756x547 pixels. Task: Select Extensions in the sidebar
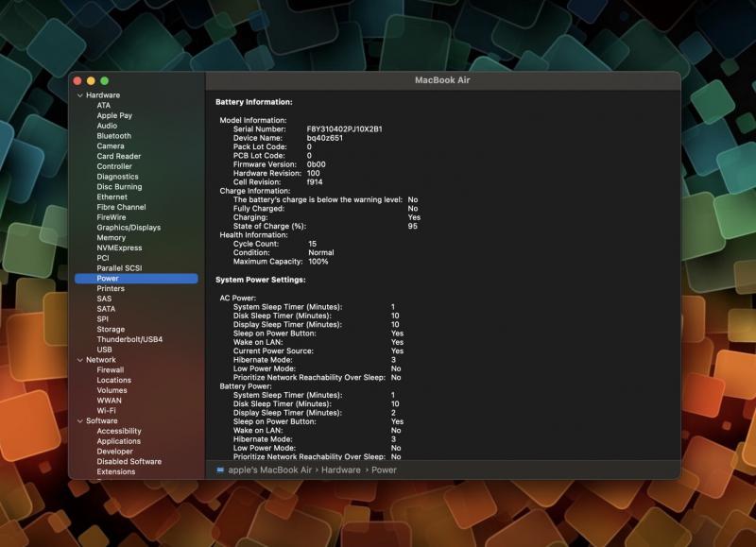(115, 471)
